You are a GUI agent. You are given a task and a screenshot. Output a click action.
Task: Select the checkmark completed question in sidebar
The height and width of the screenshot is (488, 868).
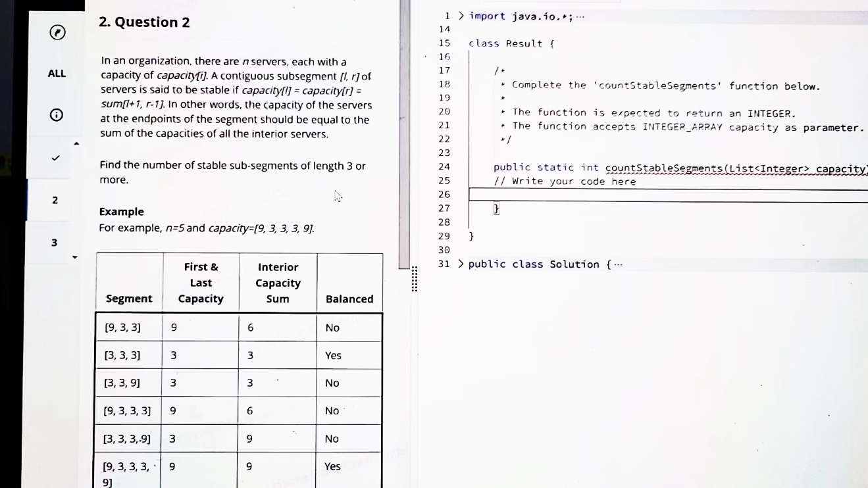click(56, 158)
